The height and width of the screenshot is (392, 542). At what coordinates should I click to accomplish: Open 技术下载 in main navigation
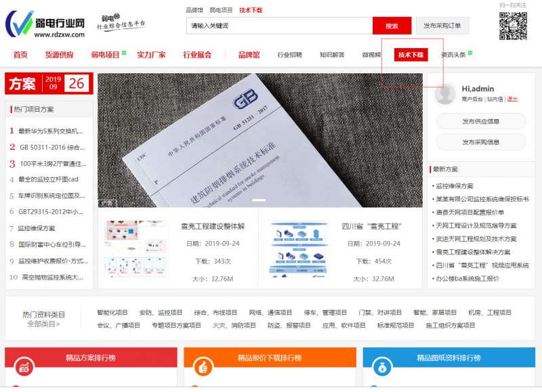[x=411, y=55]
